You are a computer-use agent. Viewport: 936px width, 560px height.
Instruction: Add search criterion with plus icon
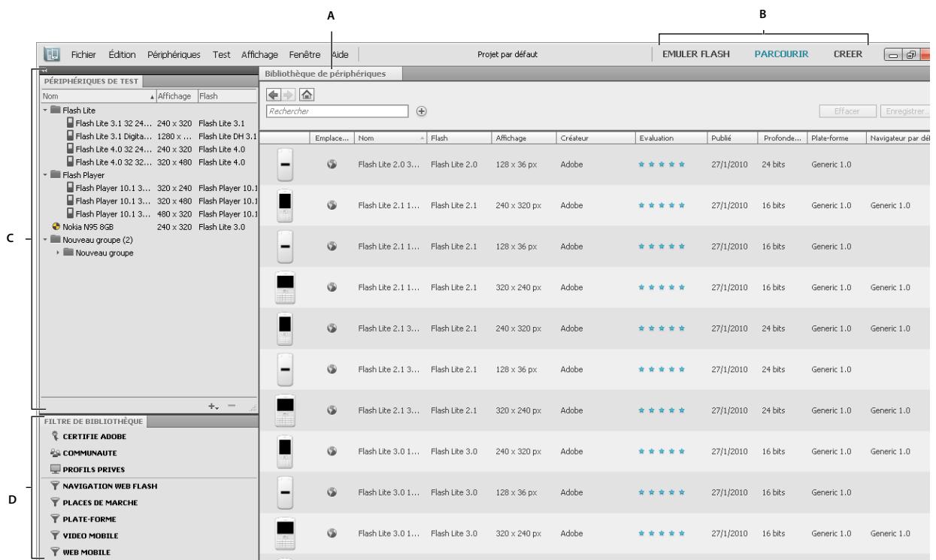coord(421,110)
